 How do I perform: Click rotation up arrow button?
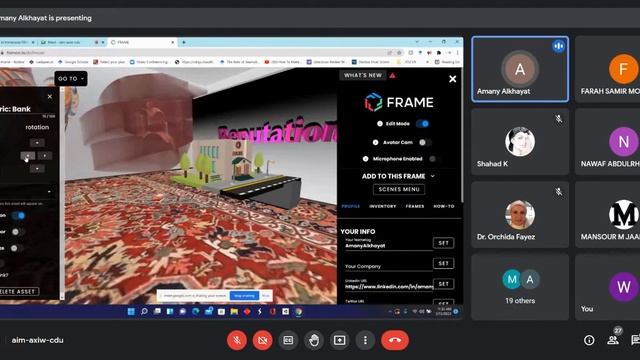click(37, 142)
